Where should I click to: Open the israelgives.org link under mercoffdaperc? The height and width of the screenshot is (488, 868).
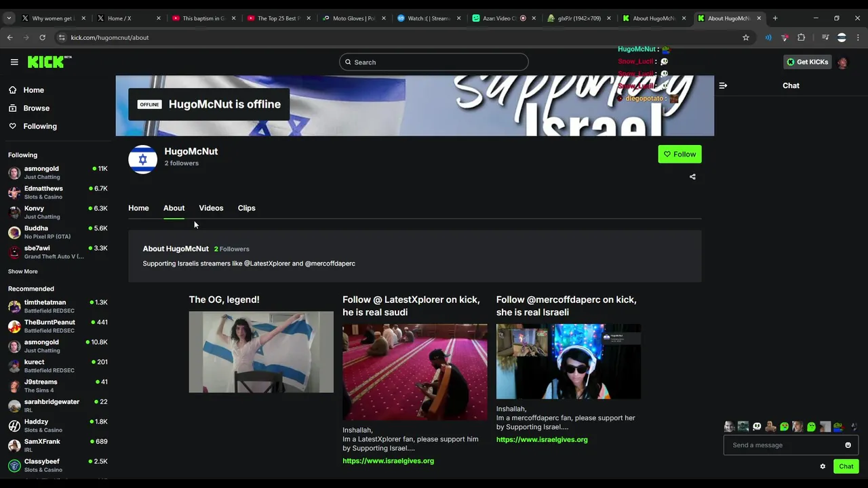(x=542, y=440)
